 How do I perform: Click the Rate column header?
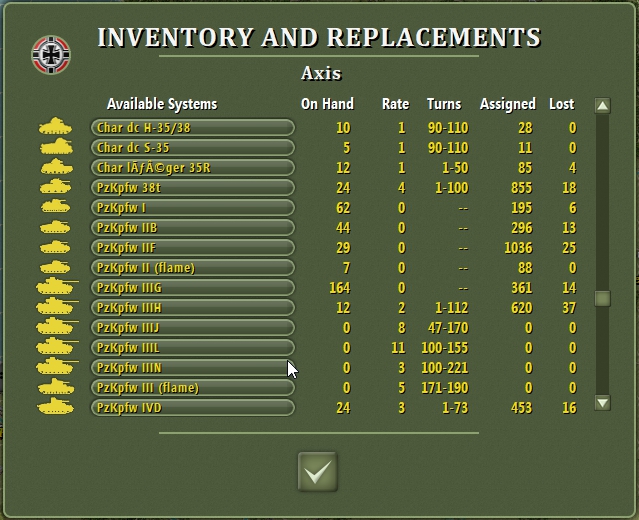click(395, 104)
